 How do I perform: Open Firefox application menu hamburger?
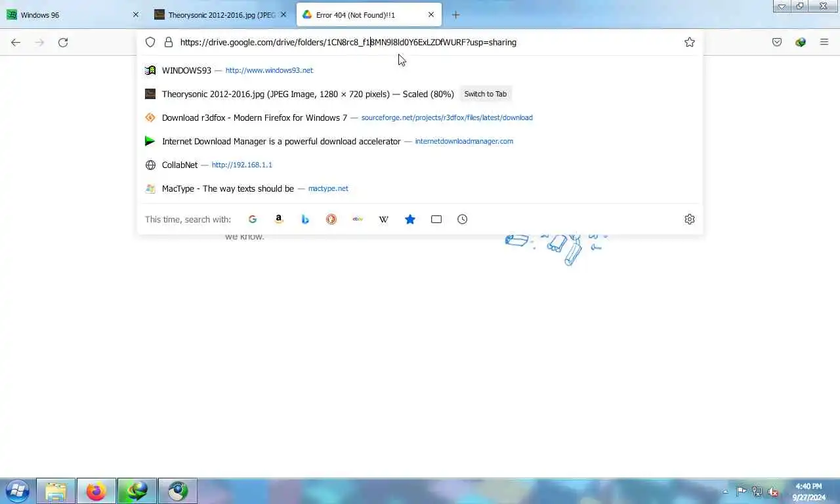pyautogui.click(x=824, y=42)
